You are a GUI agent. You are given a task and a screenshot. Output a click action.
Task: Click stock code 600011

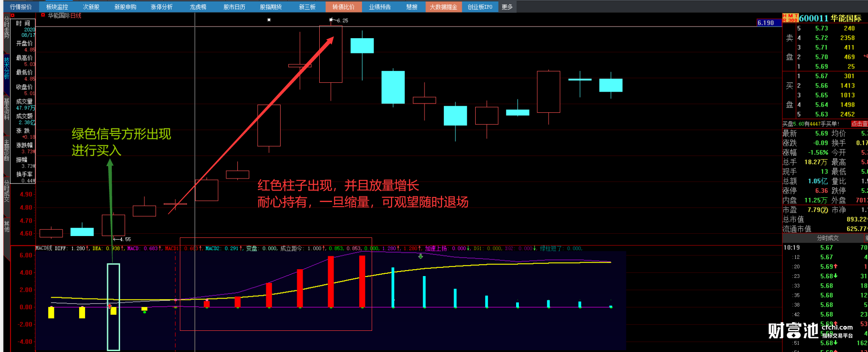[813, 18]
